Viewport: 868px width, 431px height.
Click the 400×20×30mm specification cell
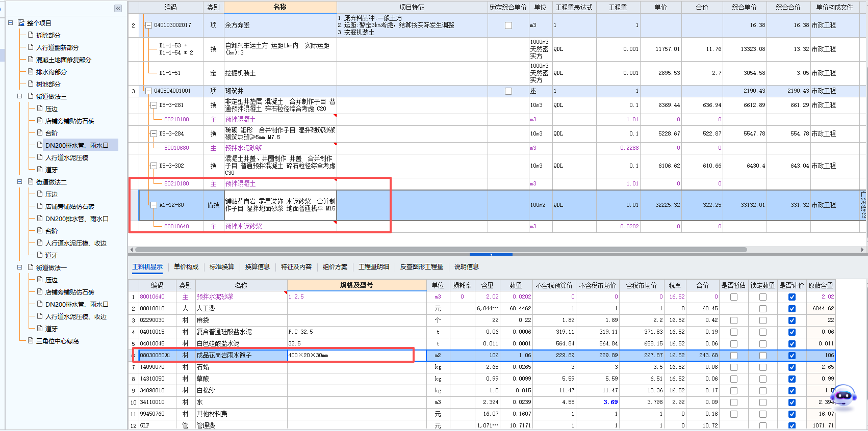pyautogui.click(x=356, y=355)
